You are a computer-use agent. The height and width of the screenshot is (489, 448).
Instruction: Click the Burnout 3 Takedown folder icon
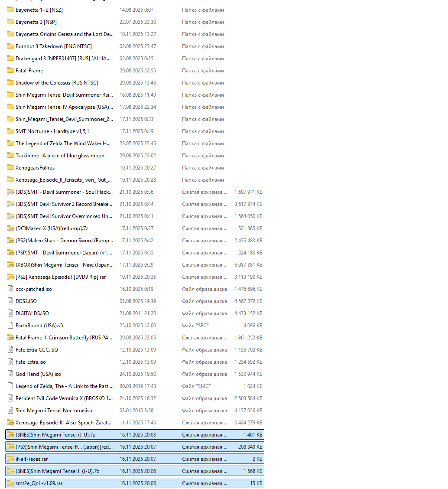point(10,46)
